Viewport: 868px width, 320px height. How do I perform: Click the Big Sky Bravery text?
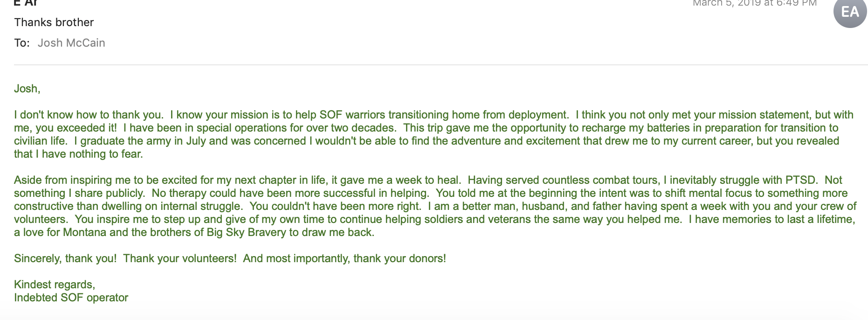pyautogui.click(x=246, y=232)
